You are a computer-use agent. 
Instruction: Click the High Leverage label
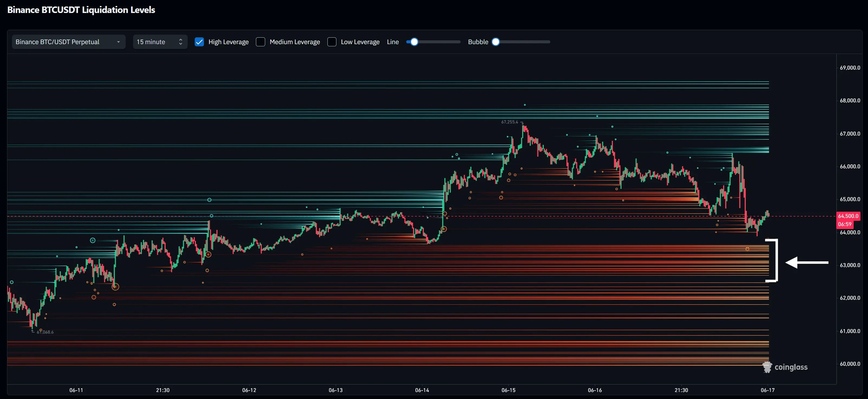click(x=229, y=42)
